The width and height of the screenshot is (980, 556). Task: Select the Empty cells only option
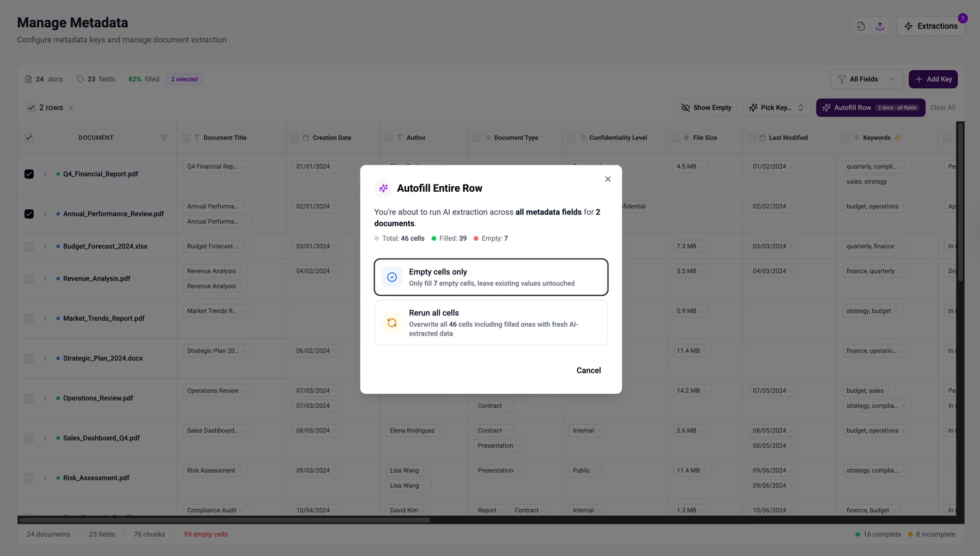click(491, 277)
